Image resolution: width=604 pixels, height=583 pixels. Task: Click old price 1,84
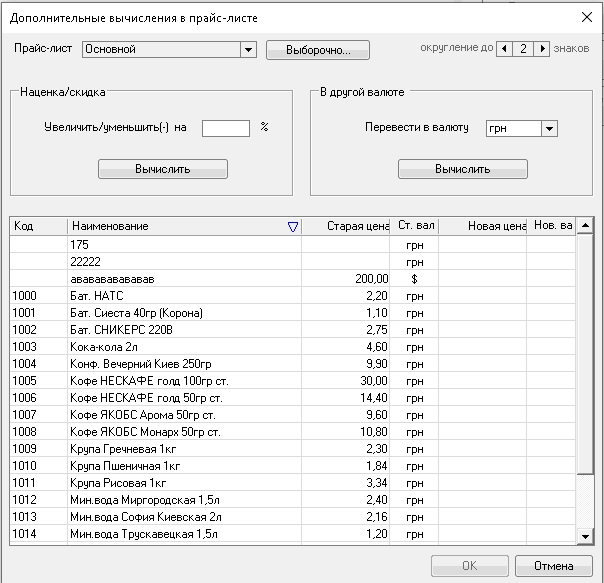[x=346, y=465]
